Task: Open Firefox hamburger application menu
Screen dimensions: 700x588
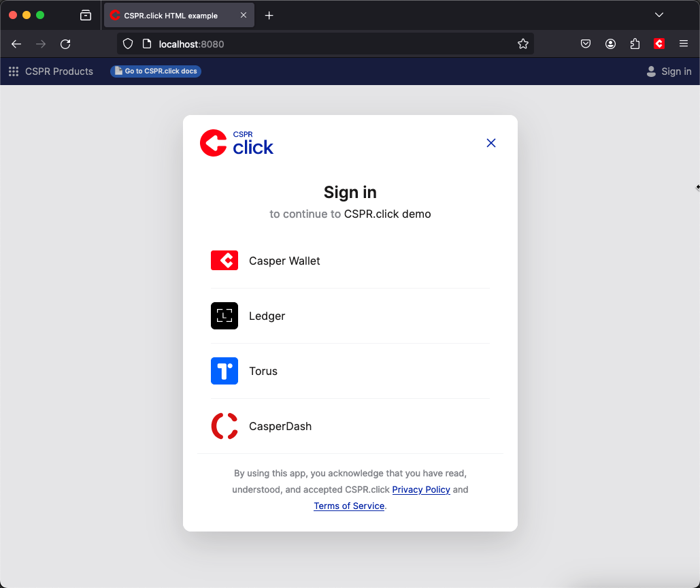Action: [x=684, y=44]
